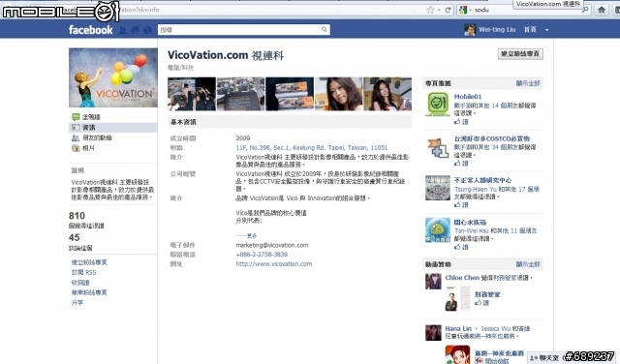The width and height of the screenshot is (620, 364).
Task: Open COSTCO page name link
Action: pos(491,138)
